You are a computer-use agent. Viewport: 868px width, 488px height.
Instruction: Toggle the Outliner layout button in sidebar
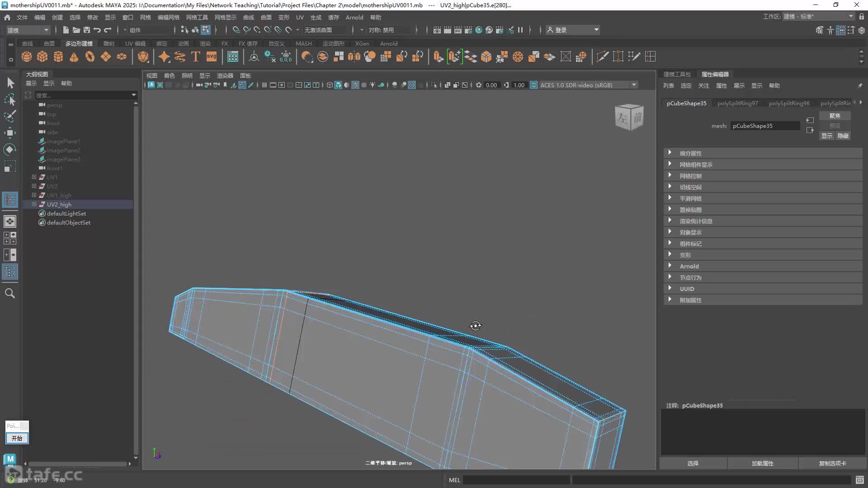click(x=10, y=272)
